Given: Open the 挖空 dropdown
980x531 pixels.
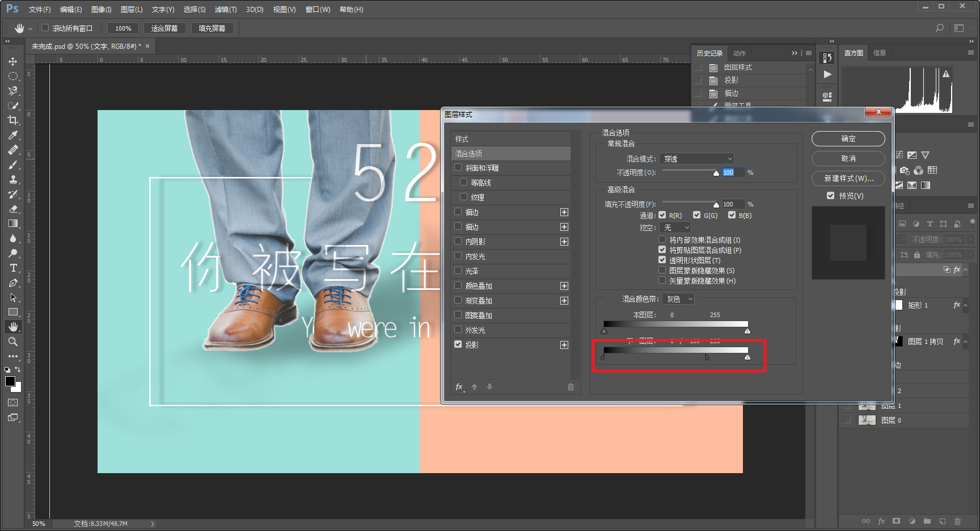Looking at the screenshot, I should (x=676, y=227).
